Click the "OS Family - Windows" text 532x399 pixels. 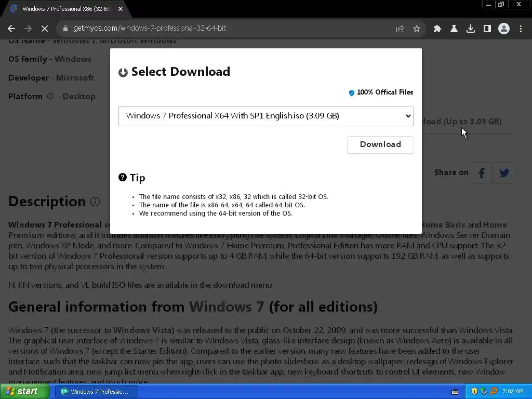tap(49, 59)
